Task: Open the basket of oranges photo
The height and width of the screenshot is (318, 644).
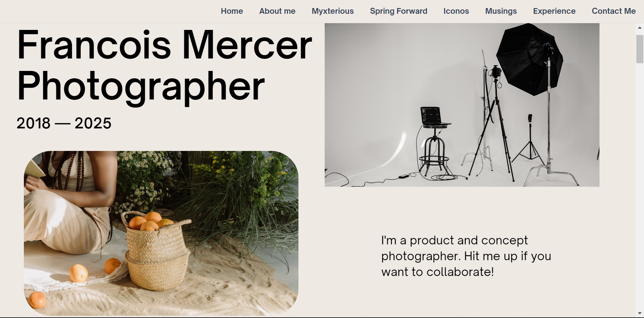Action: pos(161,233)
